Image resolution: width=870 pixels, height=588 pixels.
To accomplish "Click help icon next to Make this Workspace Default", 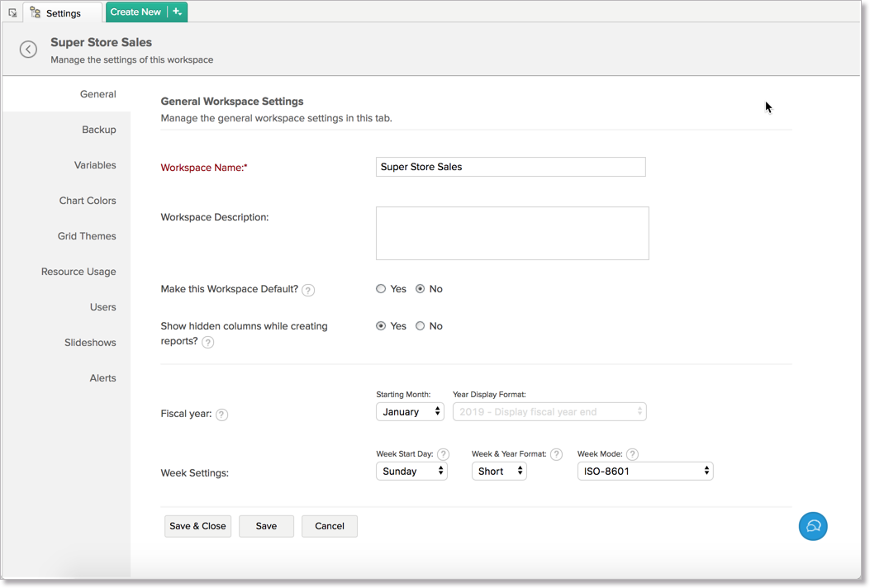I will pyautogui.click(x=308, y=290).
